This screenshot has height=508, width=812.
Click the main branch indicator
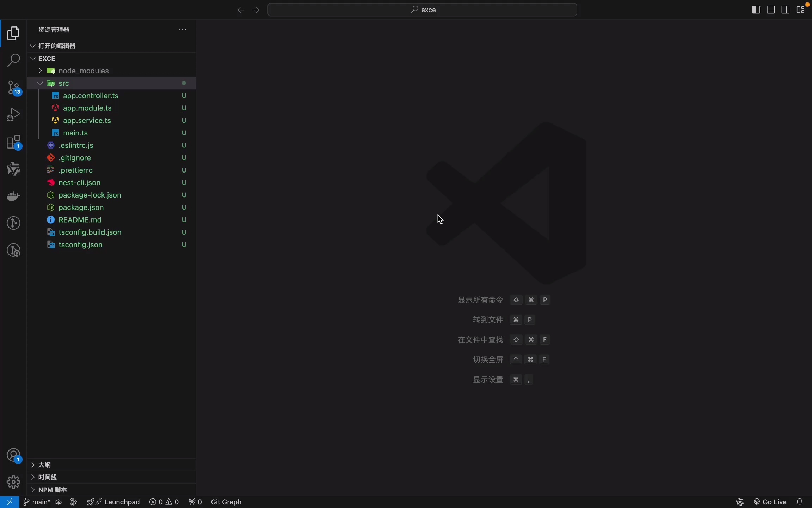pos(37,502)
